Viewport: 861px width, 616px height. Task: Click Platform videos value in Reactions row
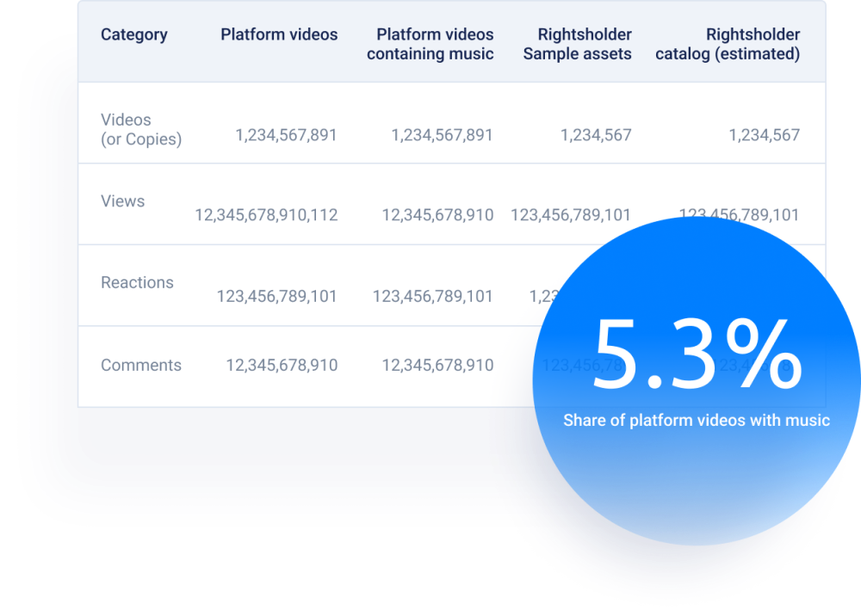click(x=276, y=296)
